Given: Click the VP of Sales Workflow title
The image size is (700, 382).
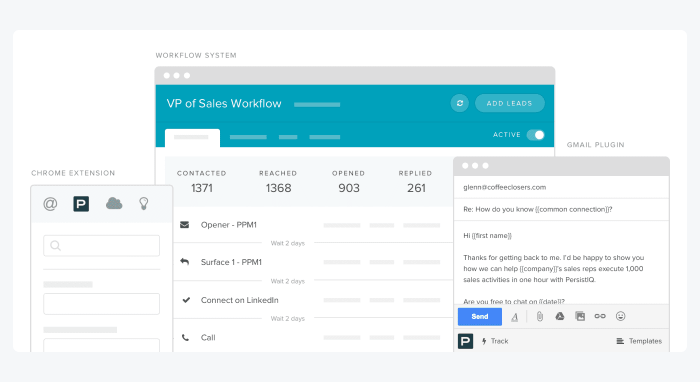Looking at the screenshot, I should 224,104.
